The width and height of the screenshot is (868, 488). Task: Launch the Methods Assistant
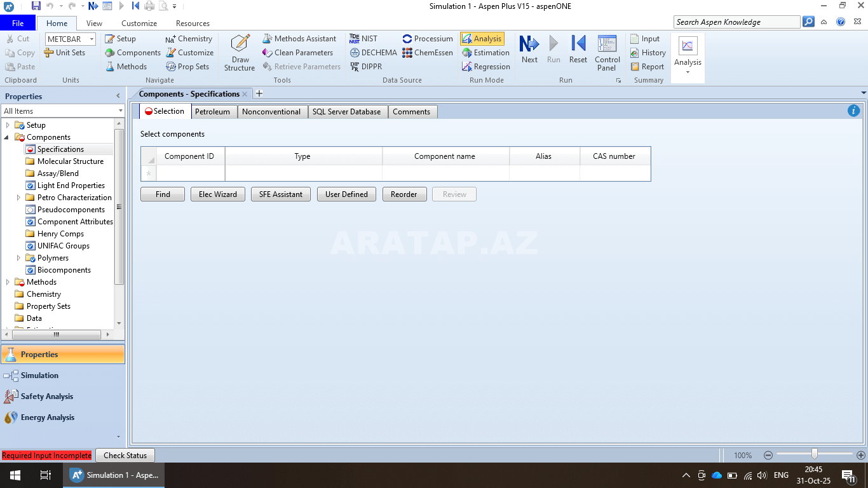pyautogui.click(x=299, y=39)
